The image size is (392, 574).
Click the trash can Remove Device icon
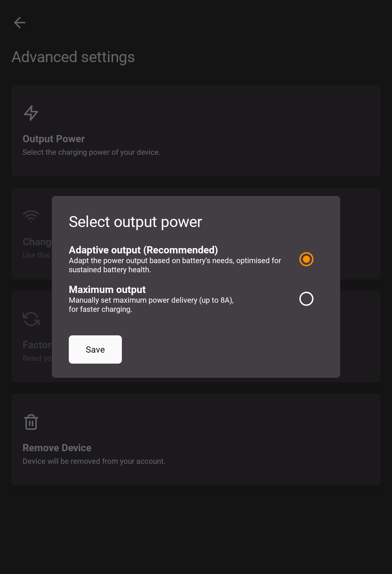click(x=31, y=422)
